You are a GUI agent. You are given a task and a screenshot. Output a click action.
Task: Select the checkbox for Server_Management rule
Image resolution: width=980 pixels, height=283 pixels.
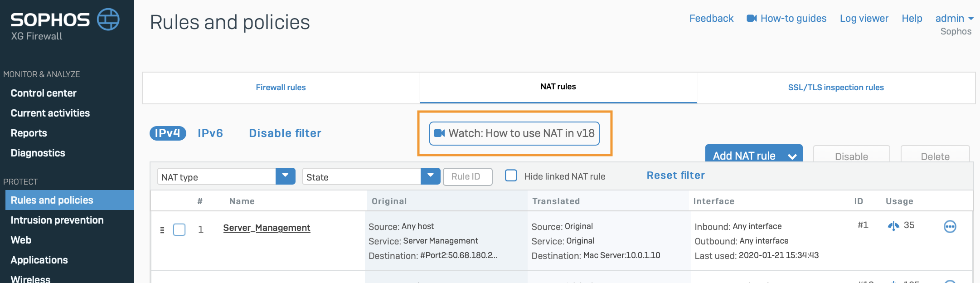180,230
